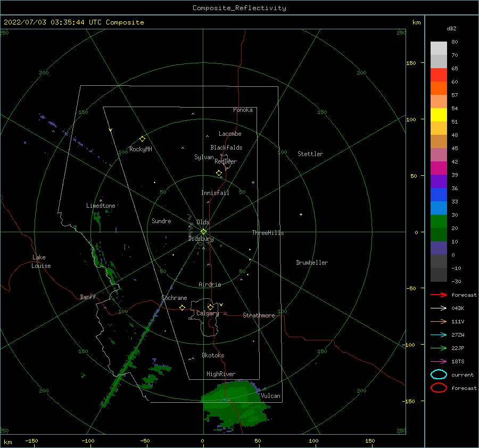Pick the cyan 27ZW arrow icon
479x448 pixels.
pyautogui.click(x=439, y=335)
